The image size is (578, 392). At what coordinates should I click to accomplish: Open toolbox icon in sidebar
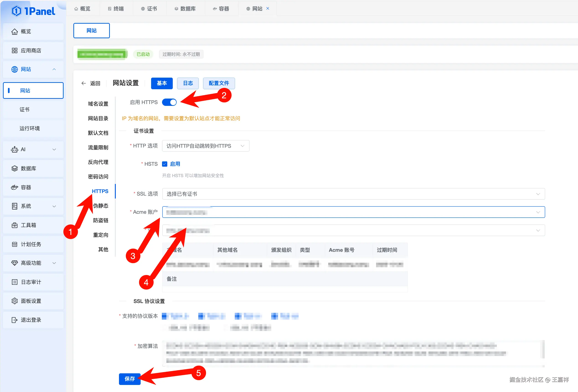(14, 225)
